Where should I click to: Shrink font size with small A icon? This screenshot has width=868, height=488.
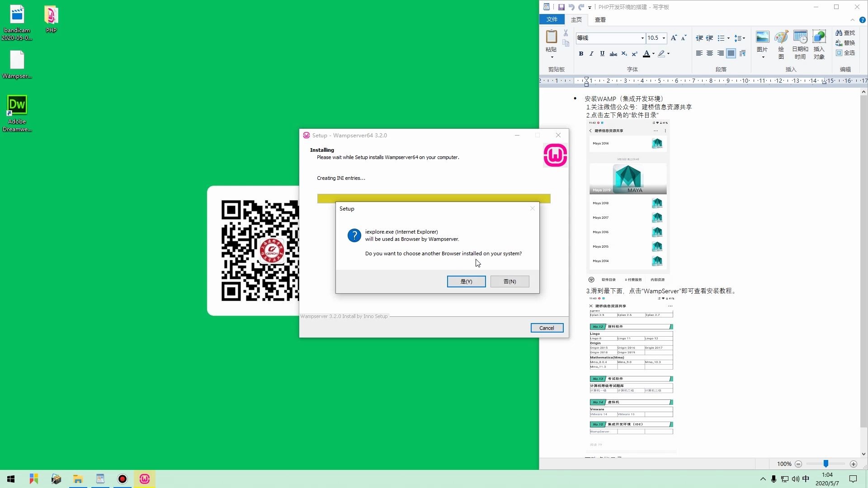point(684,38)
